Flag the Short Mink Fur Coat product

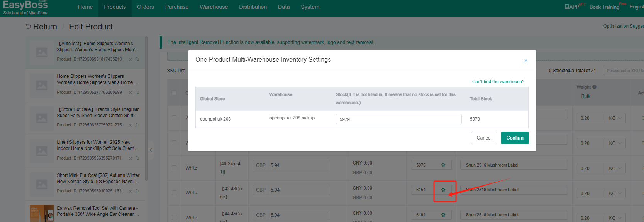click(x=137, y=191)
